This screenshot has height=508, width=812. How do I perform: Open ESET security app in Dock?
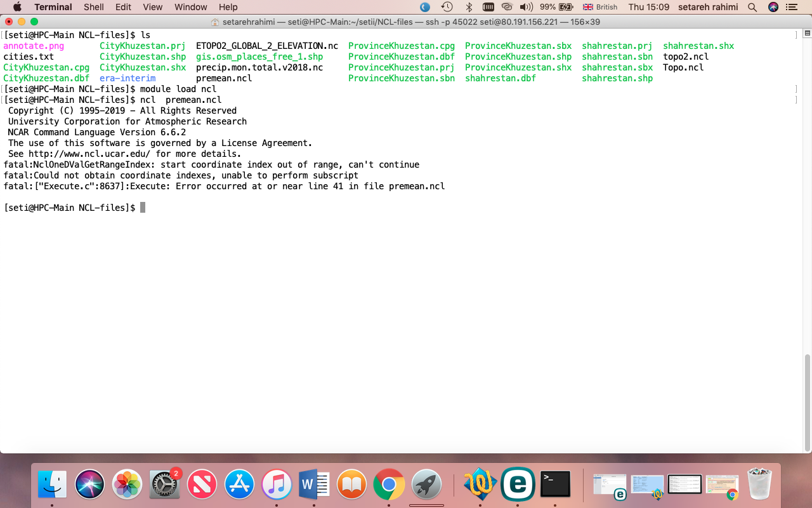click(x=518, y=485)
